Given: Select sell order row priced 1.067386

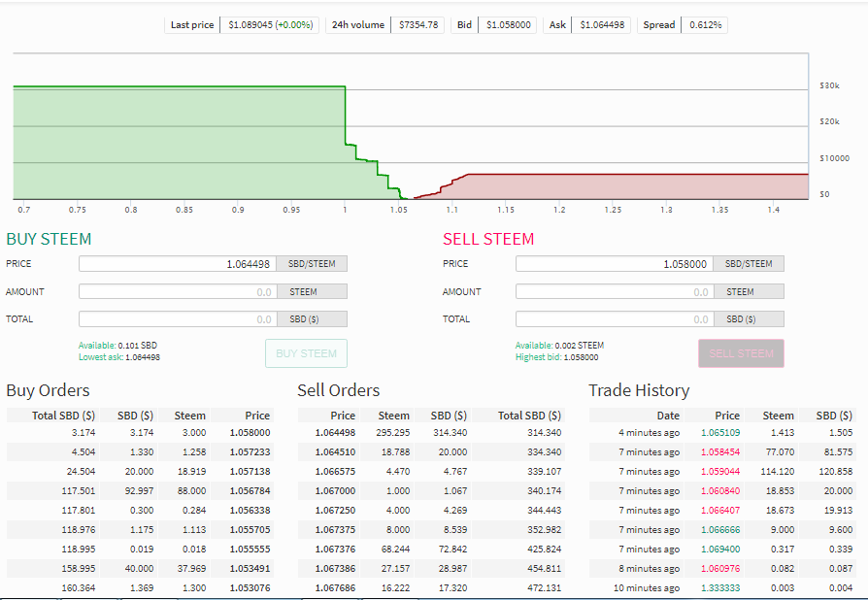Looking at the screenshot, I should coord(431,568).
